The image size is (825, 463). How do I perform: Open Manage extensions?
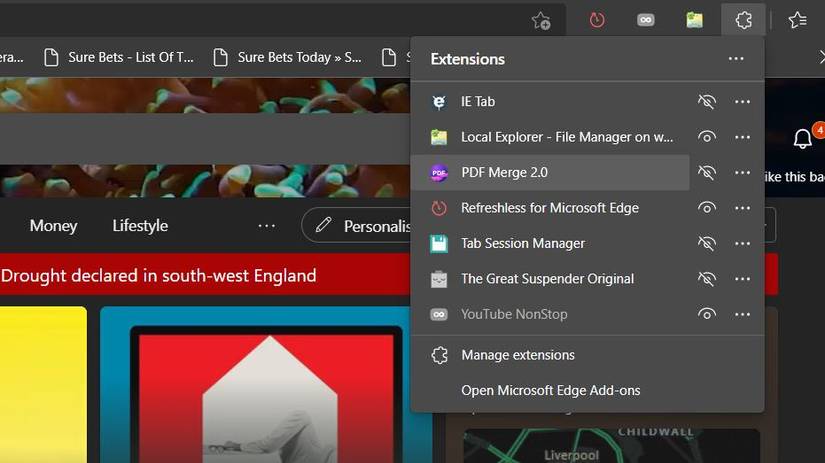587,355
